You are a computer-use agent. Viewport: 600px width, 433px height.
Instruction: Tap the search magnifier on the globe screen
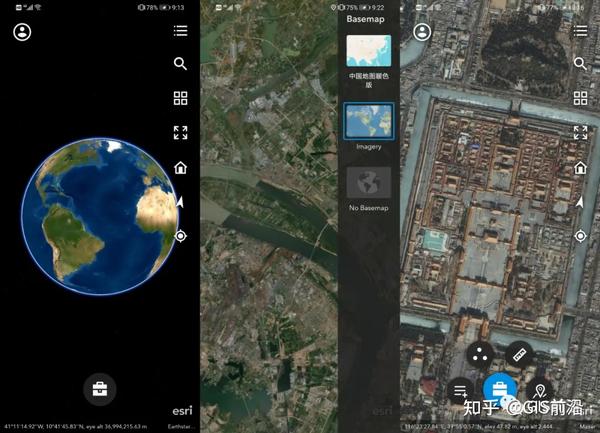[x=180, y=63]
